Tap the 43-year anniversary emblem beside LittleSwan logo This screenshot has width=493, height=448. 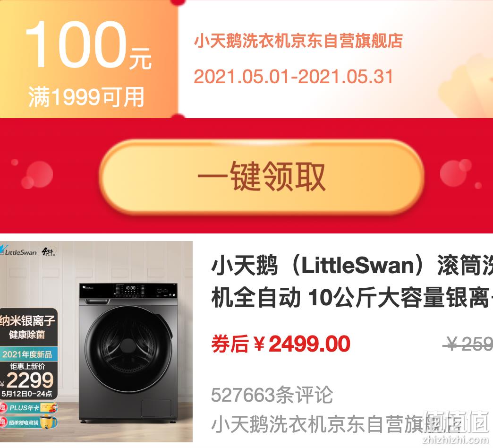pos(49,251)
